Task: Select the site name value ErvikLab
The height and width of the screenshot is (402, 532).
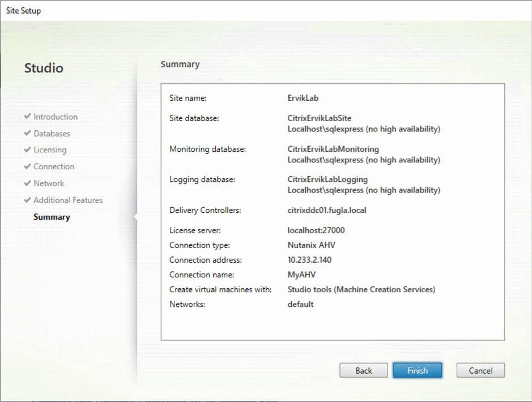Action: tap(303, 98)
